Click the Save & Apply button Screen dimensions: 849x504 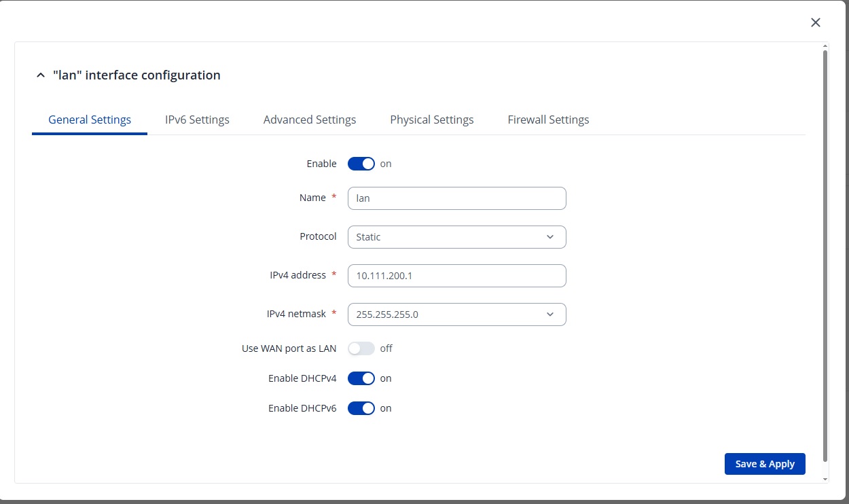point(765,464)
